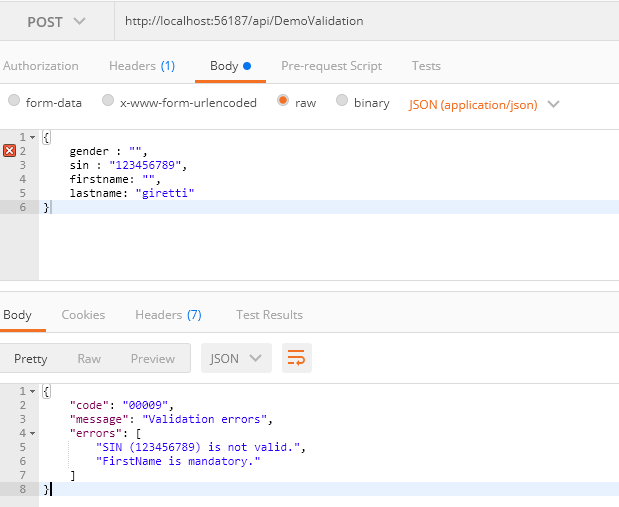
Task: Open the response Cookies tab
Action: click(x=83, y=314)
